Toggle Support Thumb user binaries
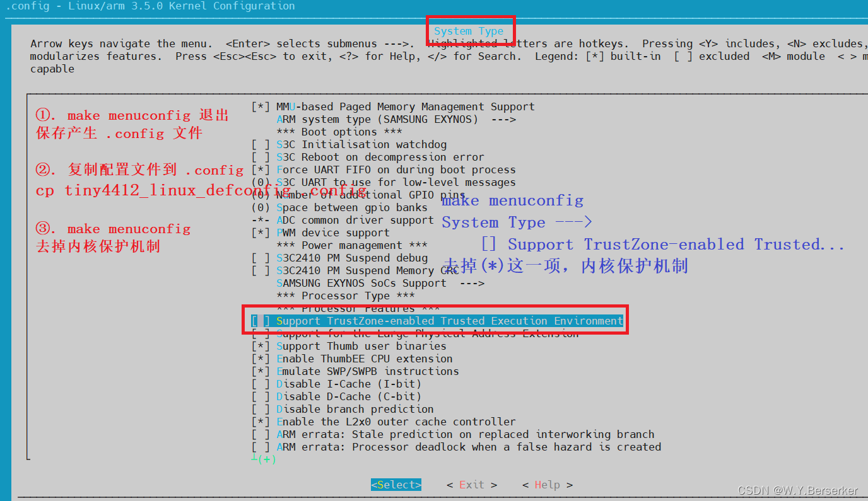 pyautogui.click(x=349, y=346)
